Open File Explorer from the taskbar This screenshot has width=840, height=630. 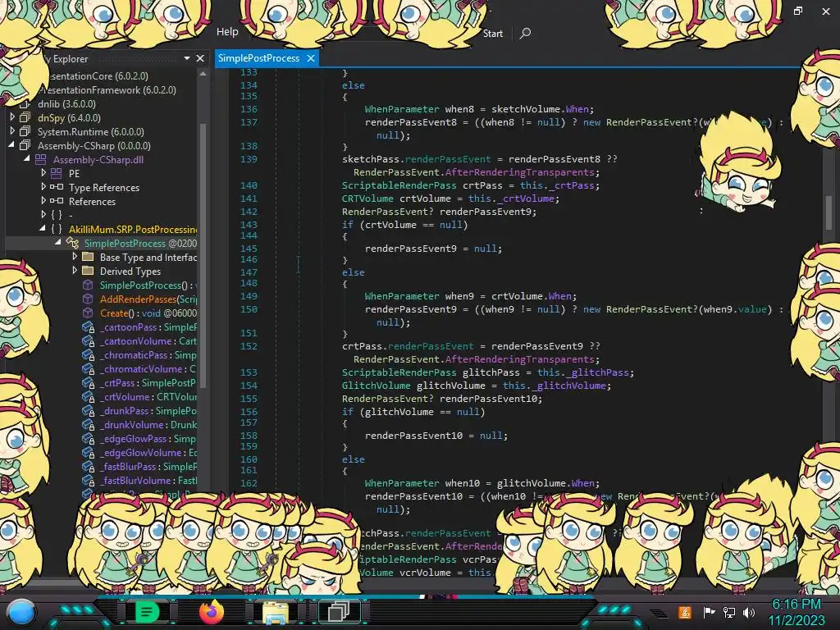tap(276, 612)
